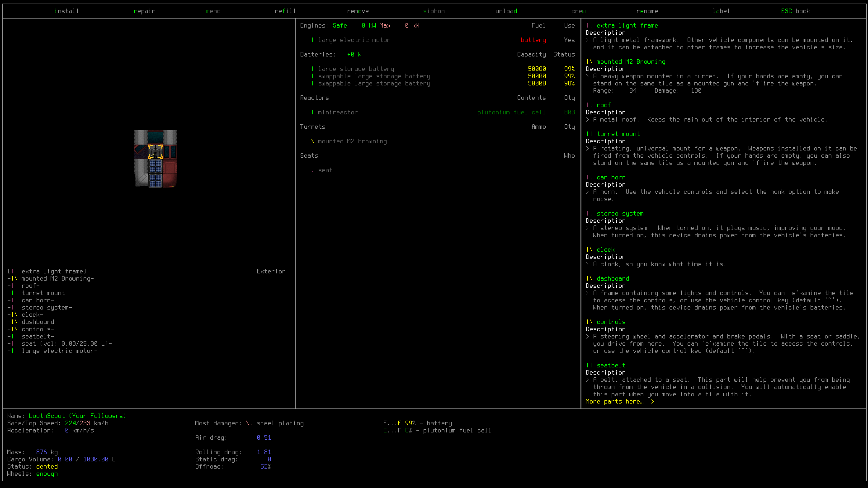
Task: Select the seat entry under Seats
Action: coord(320,170)
